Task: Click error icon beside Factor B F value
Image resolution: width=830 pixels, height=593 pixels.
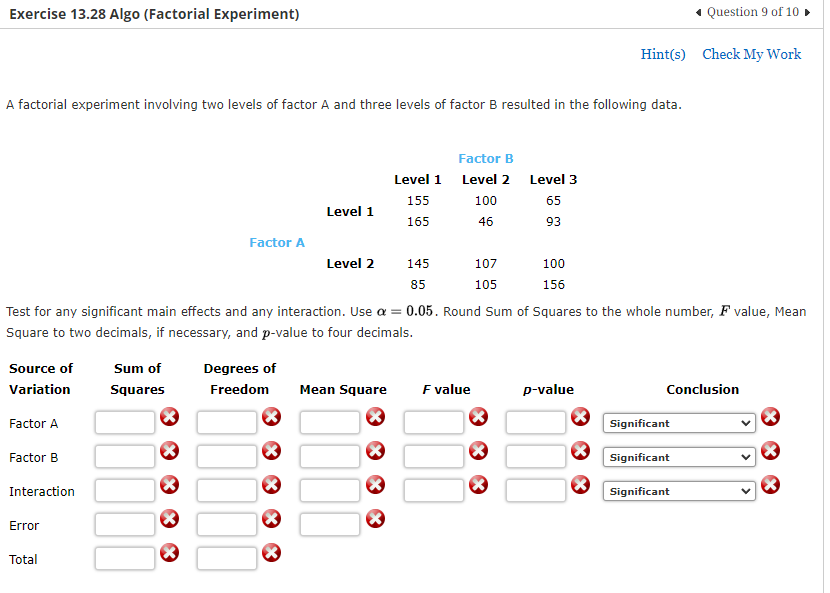Action: [479, 451]
